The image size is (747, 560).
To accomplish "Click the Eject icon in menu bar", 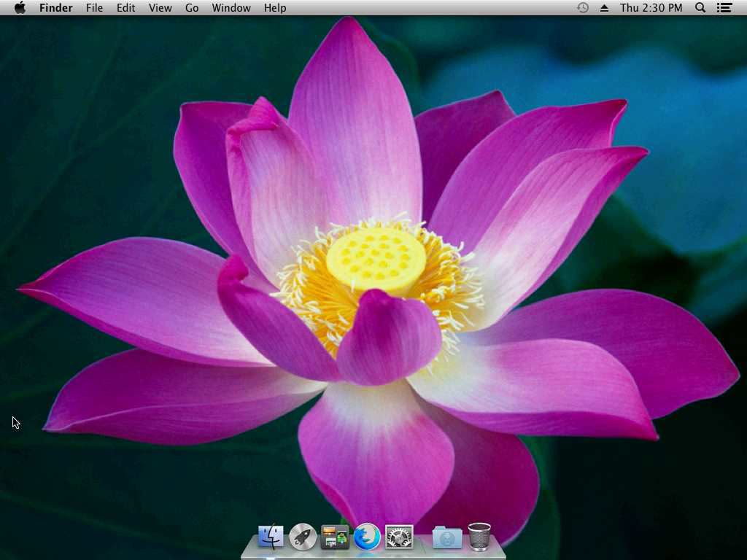I will (604, 8).
